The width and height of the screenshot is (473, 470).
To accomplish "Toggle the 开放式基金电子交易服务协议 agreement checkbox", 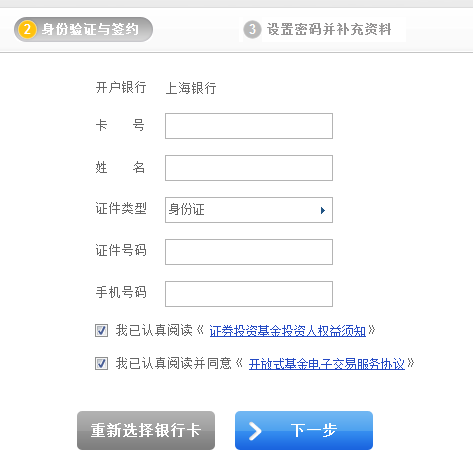I will [101, 363].
